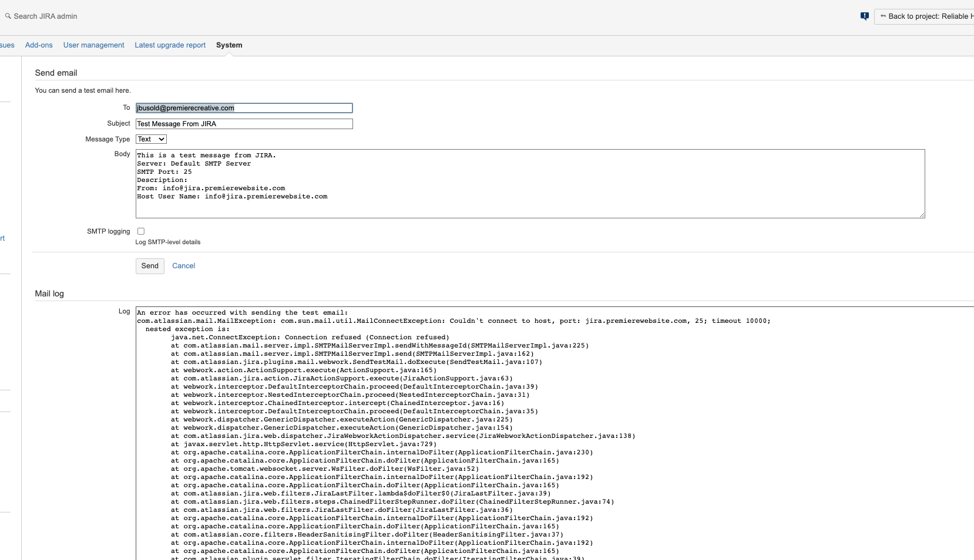Image resolution: width=974 pixels, height=560 pixels.
Task: Open the Latest upgrade report tab
Action: pos(170,45)
